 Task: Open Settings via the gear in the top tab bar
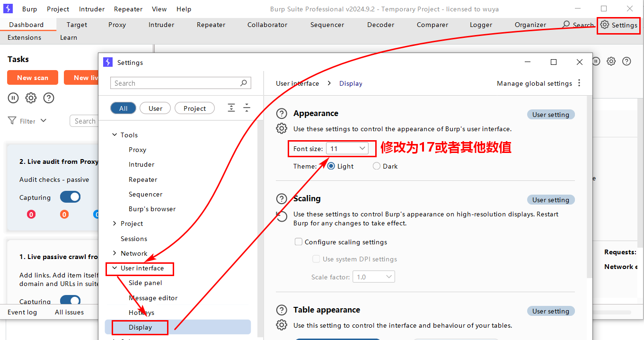pyautogui.click(x=604, y=25)
